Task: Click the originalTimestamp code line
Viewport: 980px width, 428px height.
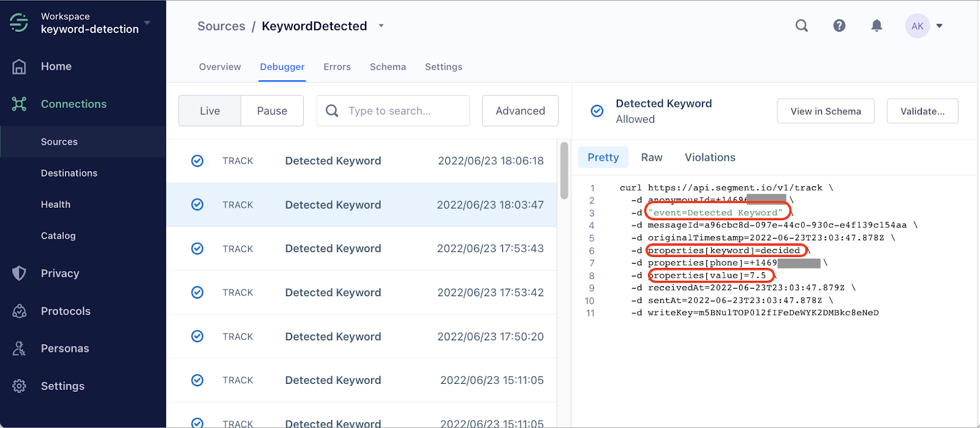Action: pos(763,238)
